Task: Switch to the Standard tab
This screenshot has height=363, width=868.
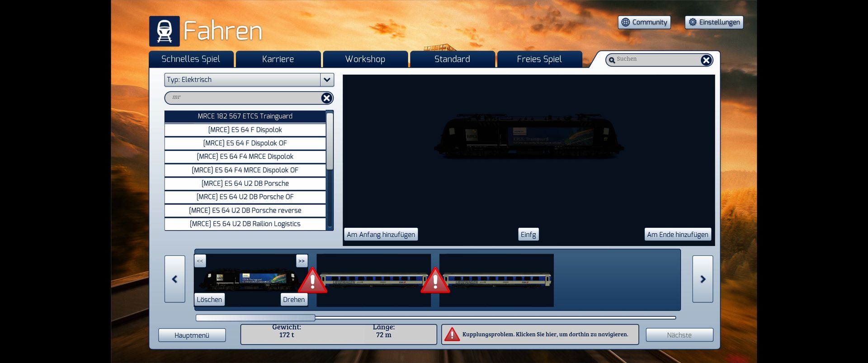Action: coord(452,59)
